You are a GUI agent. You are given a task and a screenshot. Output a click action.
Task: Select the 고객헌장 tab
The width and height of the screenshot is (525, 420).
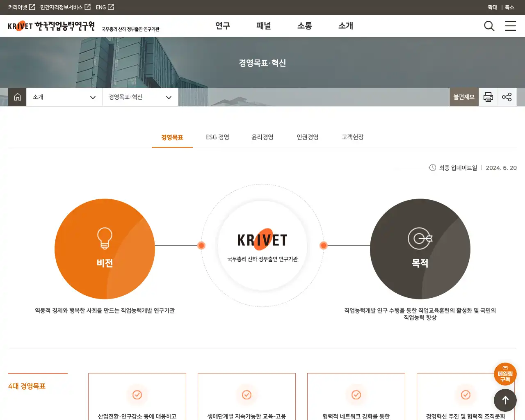click(353, 137)
